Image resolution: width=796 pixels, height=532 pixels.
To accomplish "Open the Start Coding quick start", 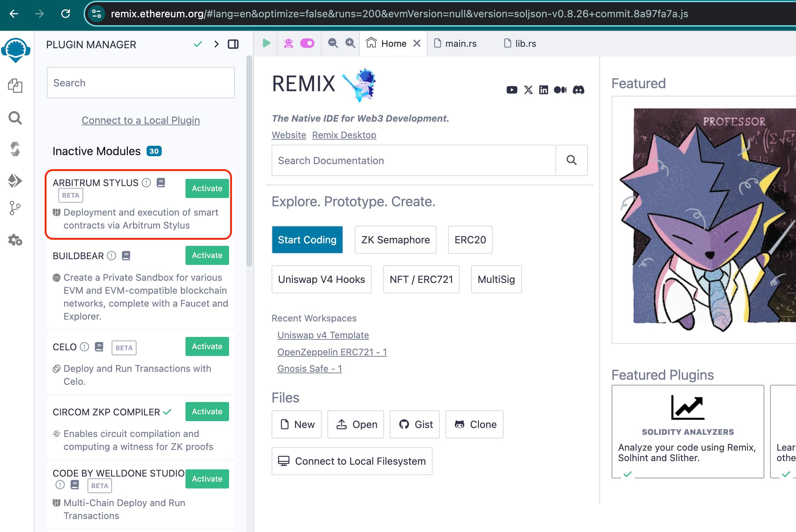I will pos(307,239).
